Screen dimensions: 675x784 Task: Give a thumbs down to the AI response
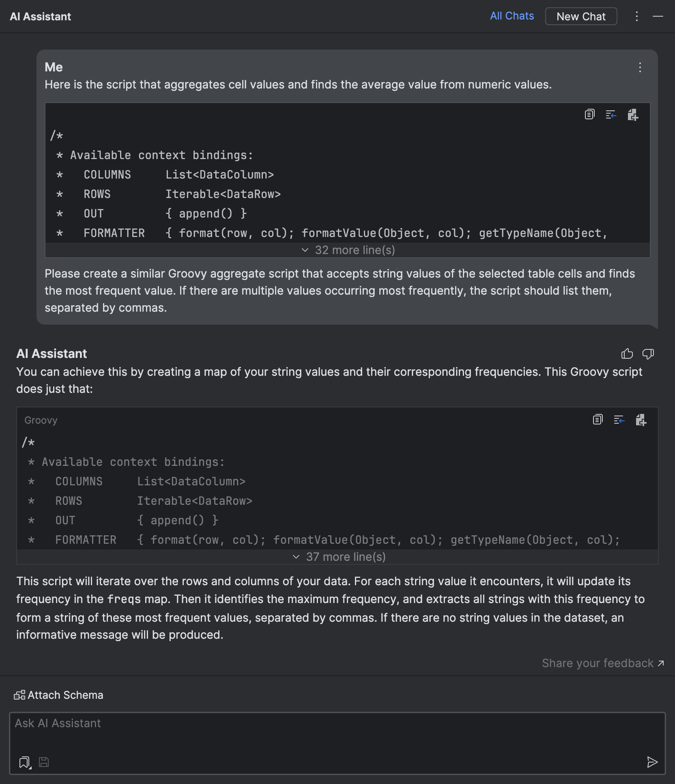[x=648, y=354]
